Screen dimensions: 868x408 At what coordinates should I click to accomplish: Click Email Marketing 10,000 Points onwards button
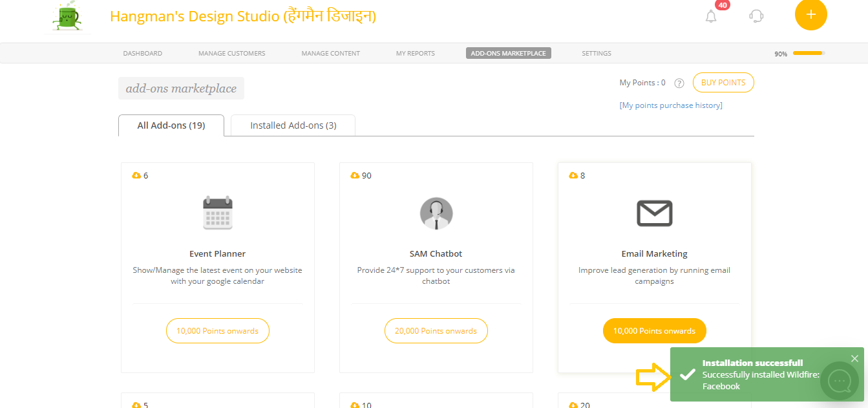[x=655, y=330]
